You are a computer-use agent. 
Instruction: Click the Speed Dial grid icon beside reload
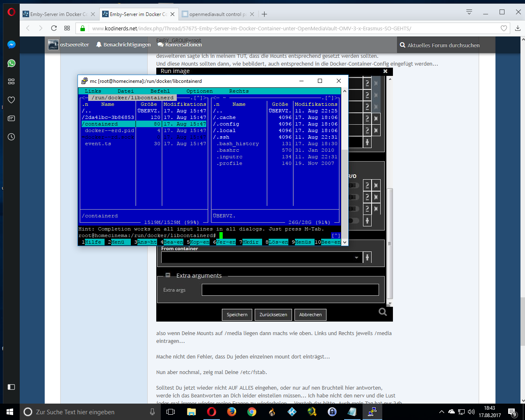(67, 28)
